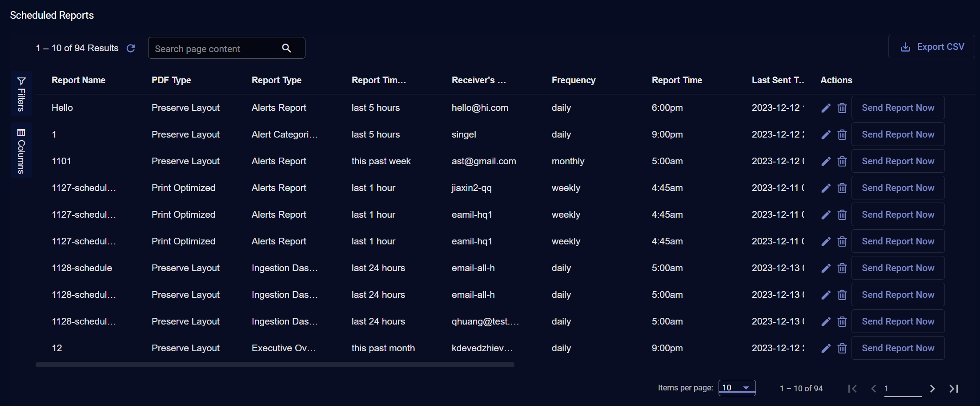Open the Items per page dropdown
Image resolution: width=980 pixels, height=406 pixels.
737,388
